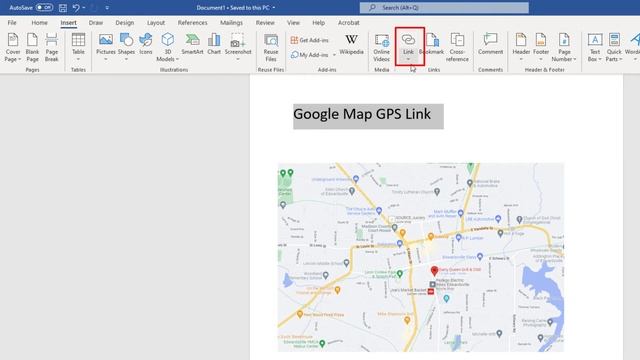Expand the Undo history dropdown arrow
This screenshot has width=640, height=360.
pyautogui.click(x=84, y=8)
